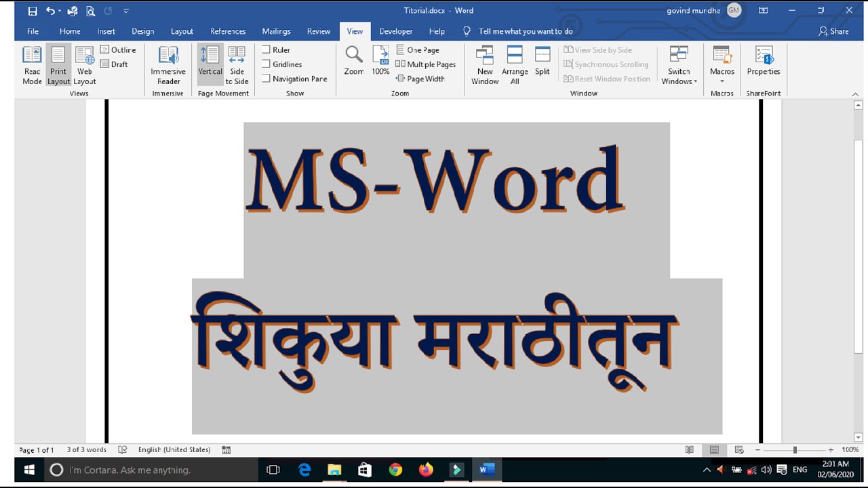Click Reset Window Position
This screenshot has height=488, width=868.
coord(607,79)
